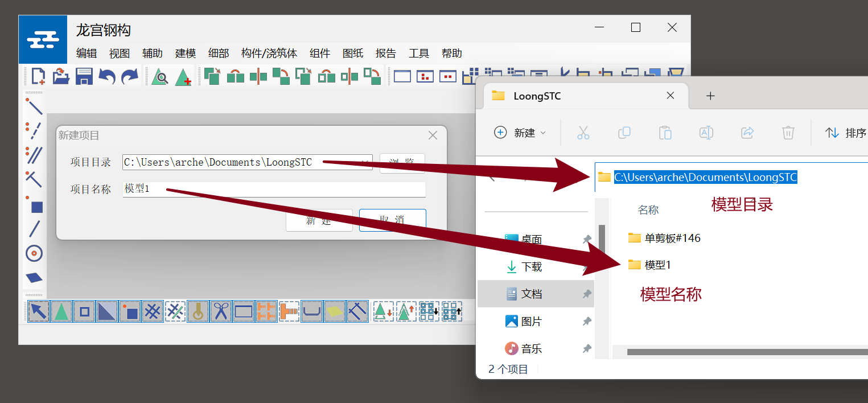Select the blue parallelogram plane tool
Image resolution: width=868 pixels, height=403 pixels.
(x=34, y=277)
